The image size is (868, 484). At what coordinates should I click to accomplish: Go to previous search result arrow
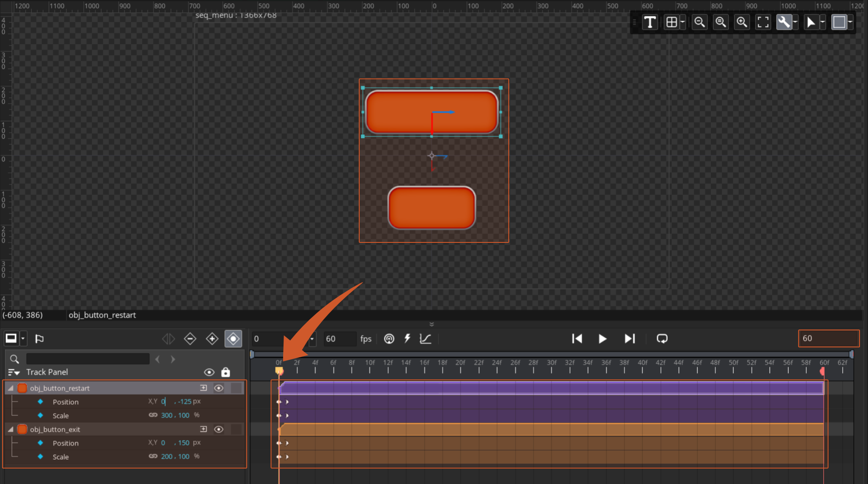click(158, 359)
